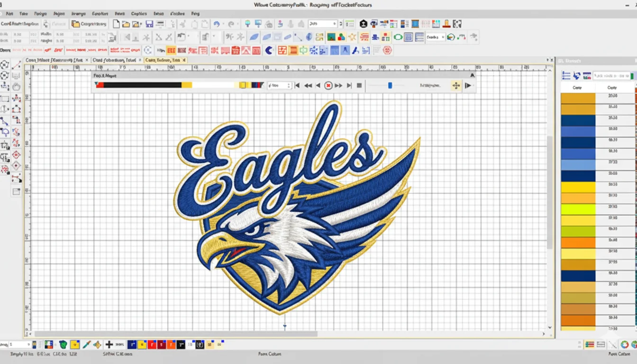Click the Save floppy disk icon
637x364 pixels.
point(149,24)
